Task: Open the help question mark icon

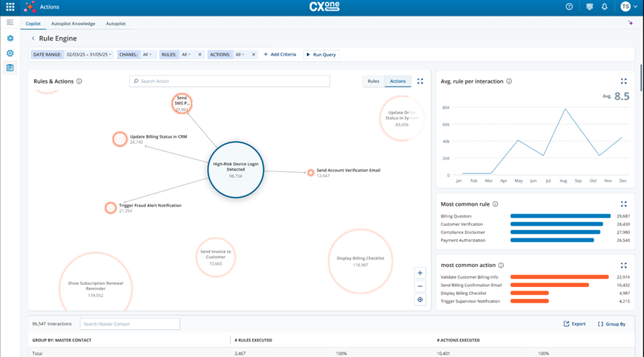Action: pyautogui.click(x=569, y=6)
